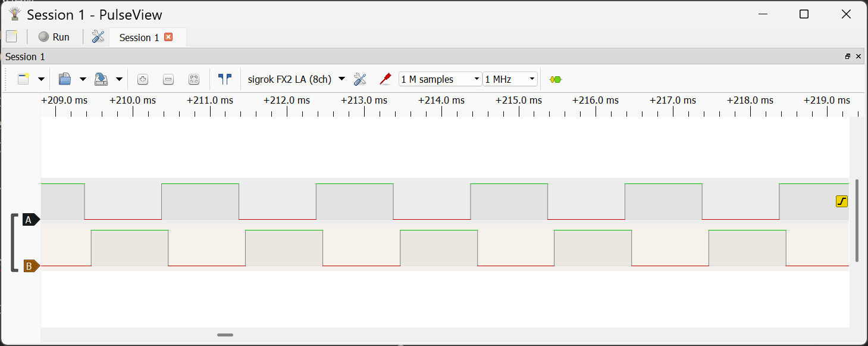Open the 1 M samples dropdown
Viewport: 868px width, 346px height.
(x=440, y=79)
